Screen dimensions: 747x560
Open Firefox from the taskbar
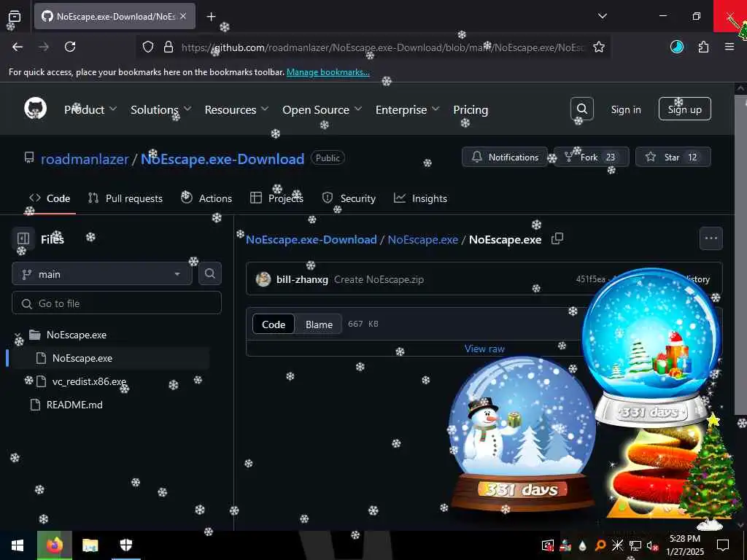coord(54,545)
